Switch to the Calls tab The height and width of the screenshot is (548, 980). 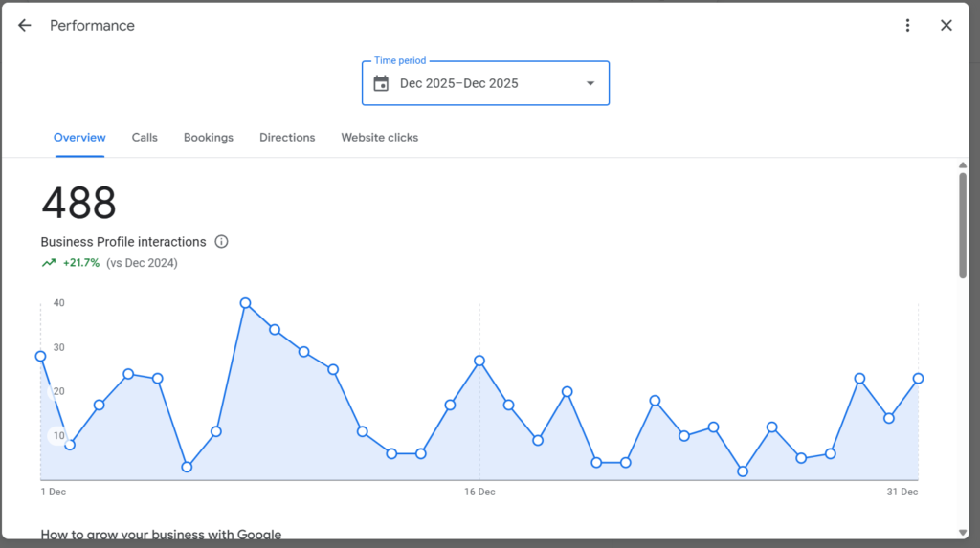tap(145, 138)
